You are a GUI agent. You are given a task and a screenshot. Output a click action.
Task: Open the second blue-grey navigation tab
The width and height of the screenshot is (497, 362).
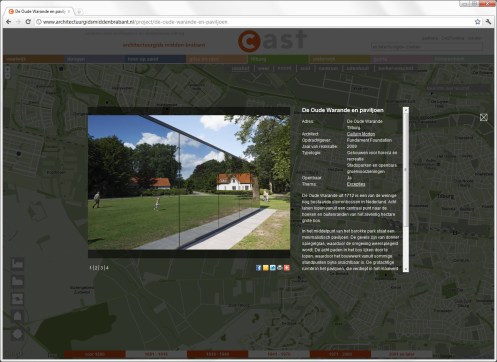point(94,59)
